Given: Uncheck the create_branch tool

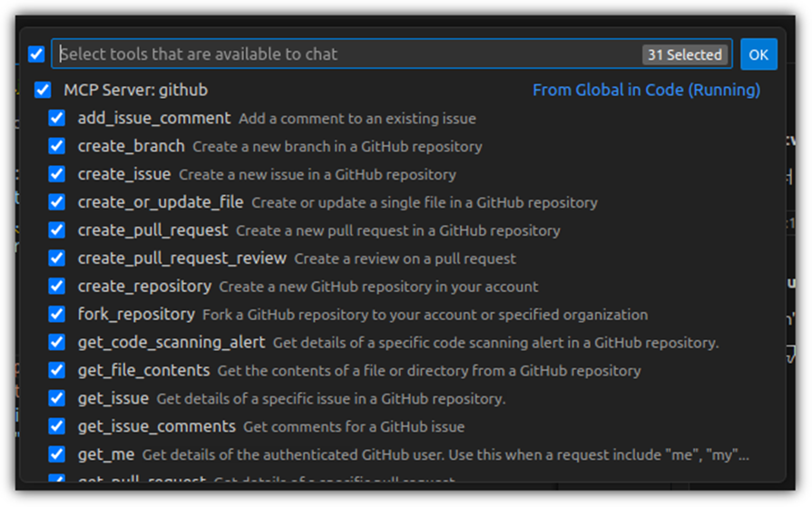Looking at the screenshot, I should point(56,146).
